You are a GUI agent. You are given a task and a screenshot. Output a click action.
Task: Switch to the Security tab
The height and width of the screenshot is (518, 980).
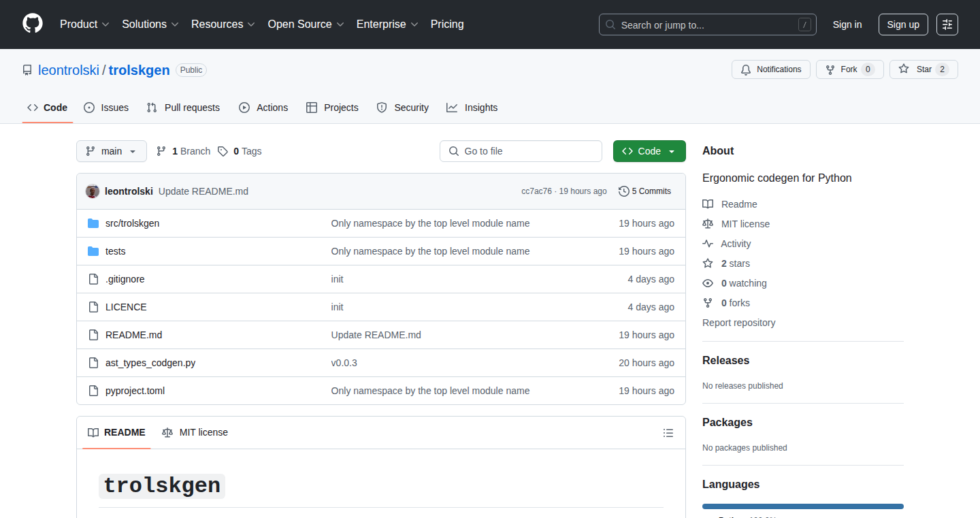click(403, 108)
